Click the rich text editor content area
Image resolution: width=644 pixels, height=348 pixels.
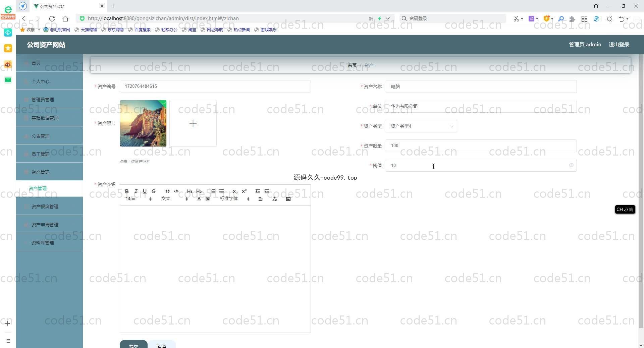click(215, 269)
